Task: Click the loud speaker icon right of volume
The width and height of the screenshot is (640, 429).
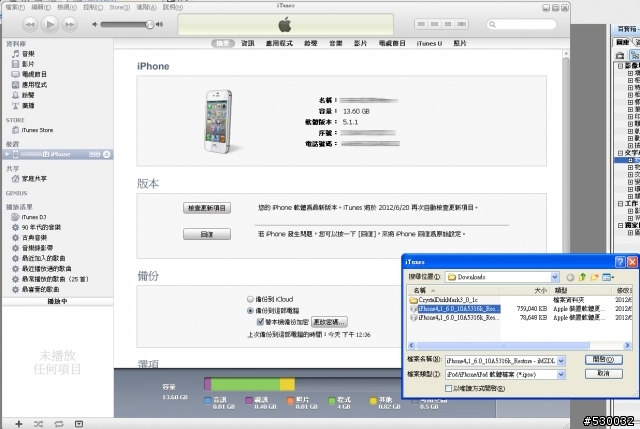Action: pos(160,24)
